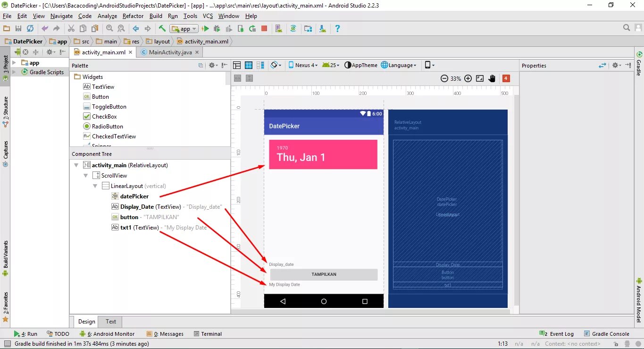Open the AVD Manager icon
The image size is (644, 349).
278,28
